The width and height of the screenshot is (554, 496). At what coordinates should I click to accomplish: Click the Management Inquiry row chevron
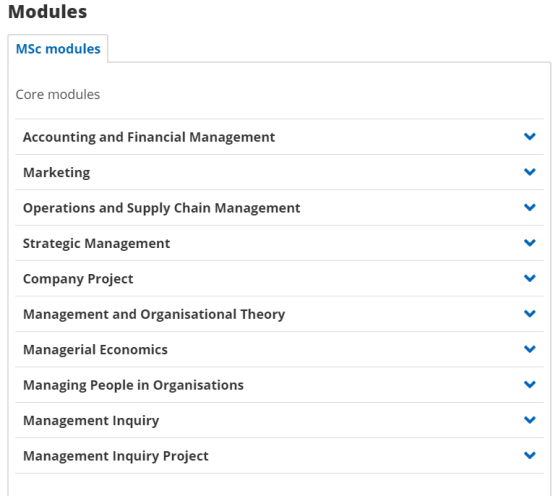(x=530, y=420)
